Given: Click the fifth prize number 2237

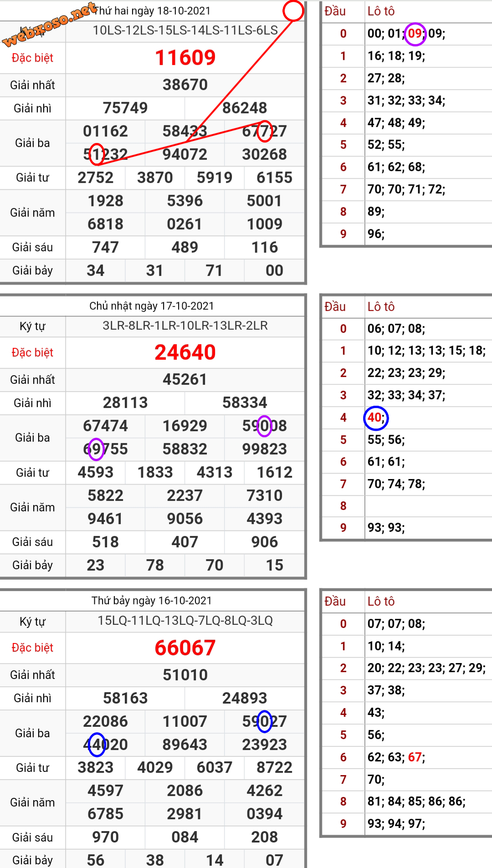Looking at the screenshot, I should click(185, 495).
